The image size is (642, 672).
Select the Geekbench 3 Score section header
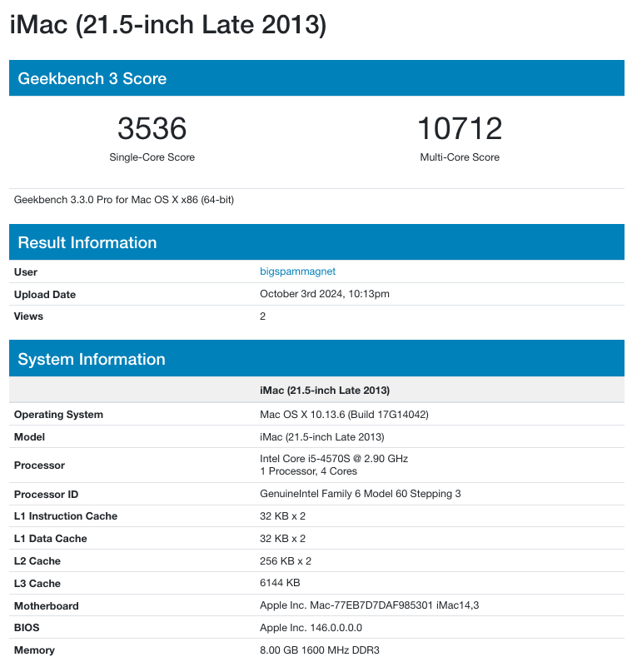click(316, 78)
